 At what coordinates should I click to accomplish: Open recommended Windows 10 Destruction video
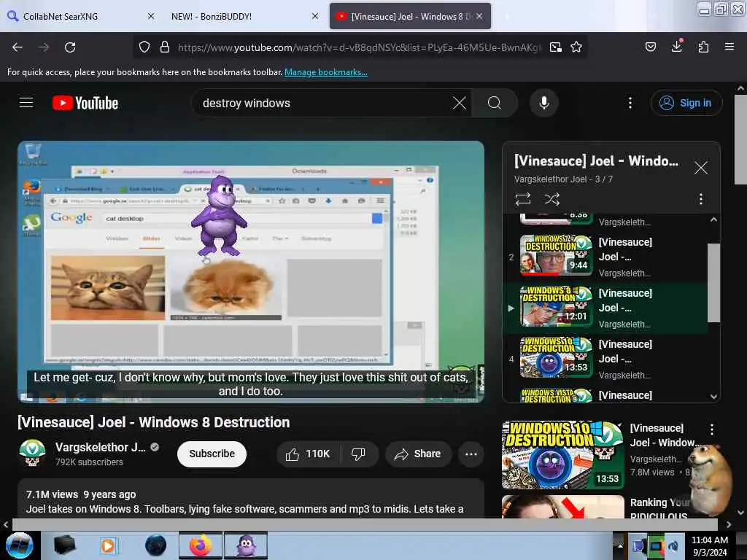563,455
